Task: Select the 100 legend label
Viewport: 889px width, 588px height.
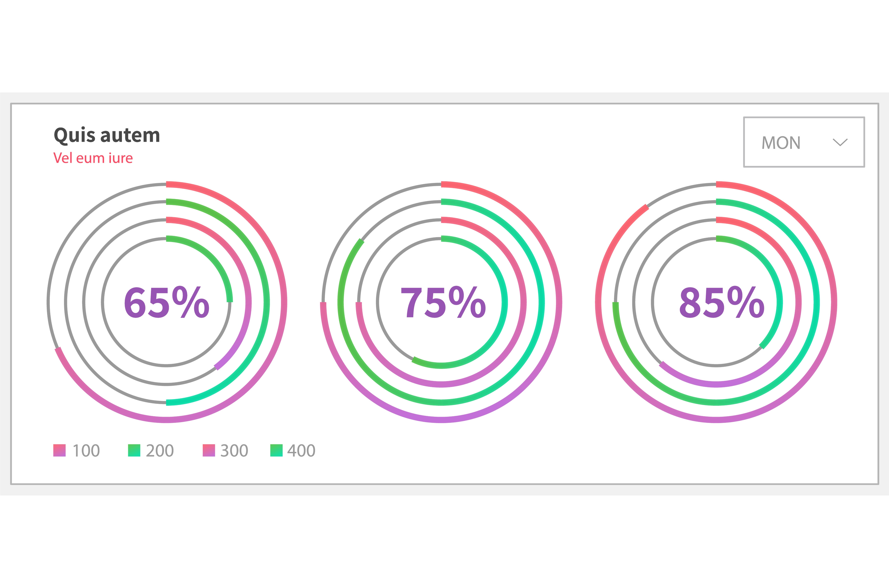Action: point(86,450)
